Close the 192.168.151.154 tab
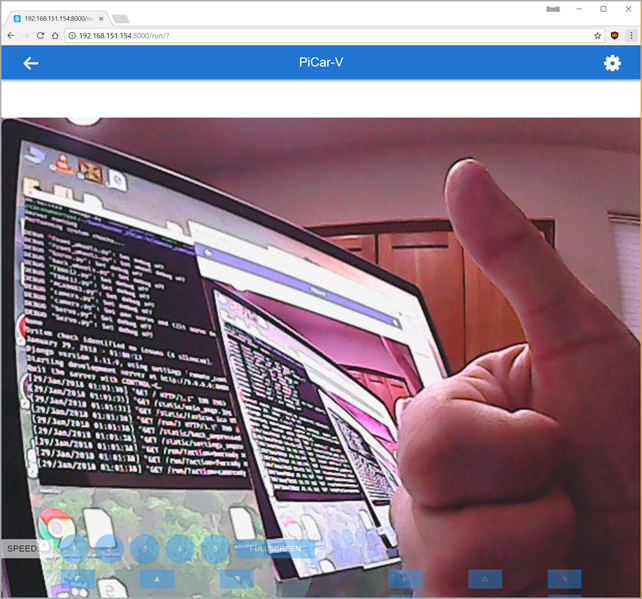This screenshot has height=599, width=642. [x=101, y=18]
